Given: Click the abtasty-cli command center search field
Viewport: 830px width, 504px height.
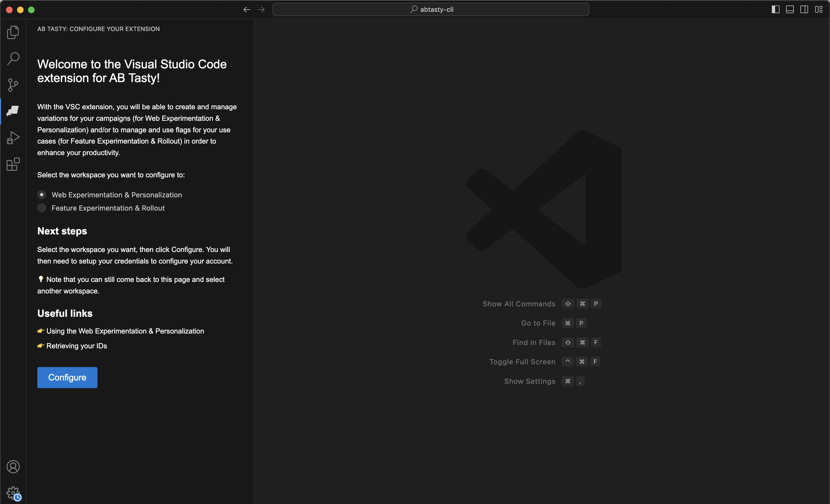Looking at the screenshot, I should pos(431,9).
